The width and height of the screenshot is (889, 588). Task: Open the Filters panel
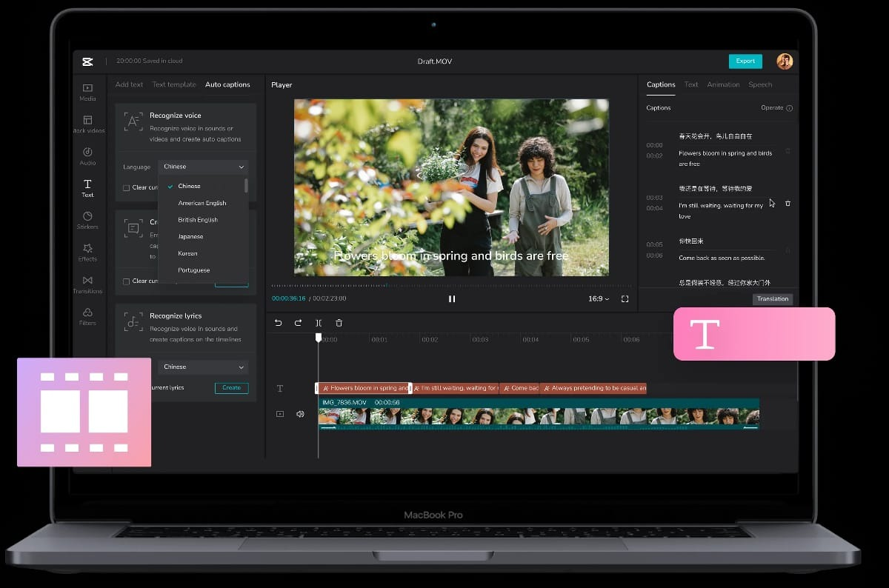[x=87, y=316]
